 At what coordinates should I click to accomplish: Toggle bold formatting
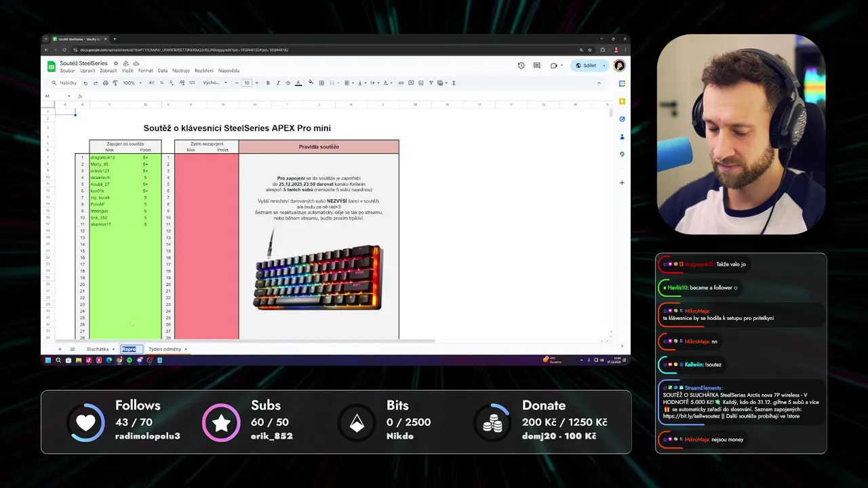(x=268, y=83)
